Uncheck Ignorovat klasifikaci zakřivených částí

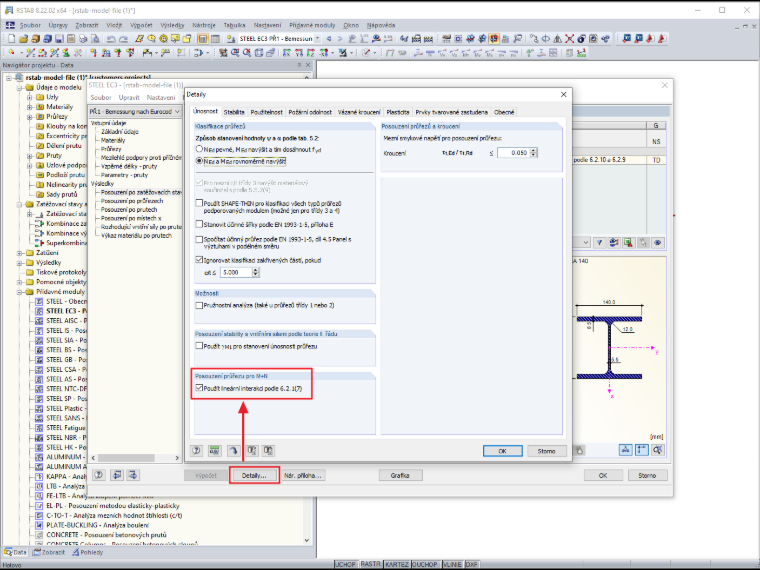coord(199,260)
